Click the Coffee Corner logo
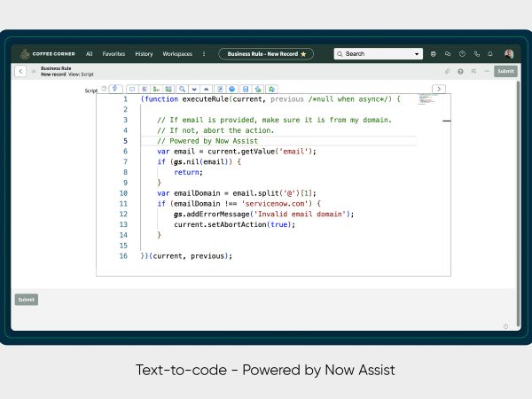This screenshot has width=532, height=399. [48, 53]
